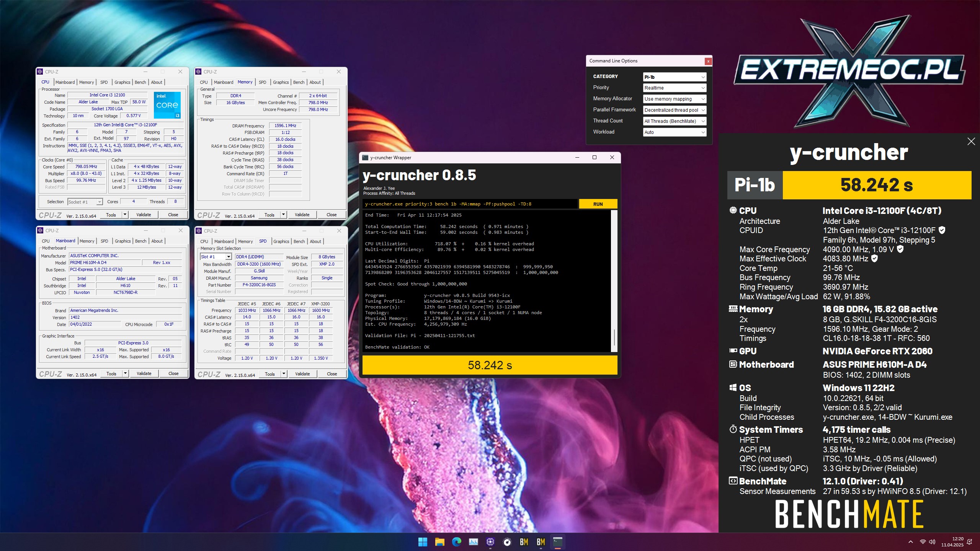
Task: Close the Command Line Options window
Action: (x=708, y=61)
